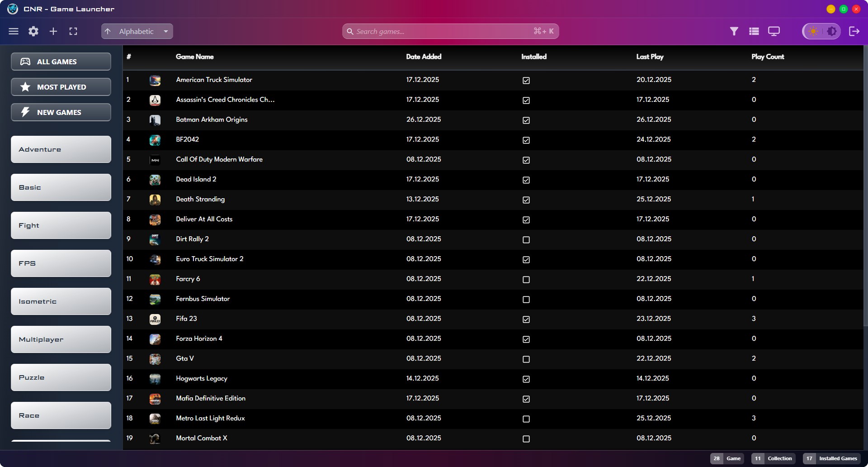This screenshot has height=467, width=868.
Task: Check Installed box for Farcry 6
Action: [x=526, y=280]
